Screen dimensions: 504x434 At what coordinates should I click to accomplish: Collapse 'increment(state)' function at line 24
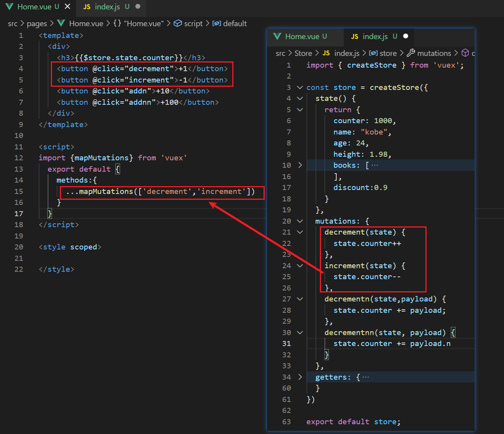(x=300, y=266)
